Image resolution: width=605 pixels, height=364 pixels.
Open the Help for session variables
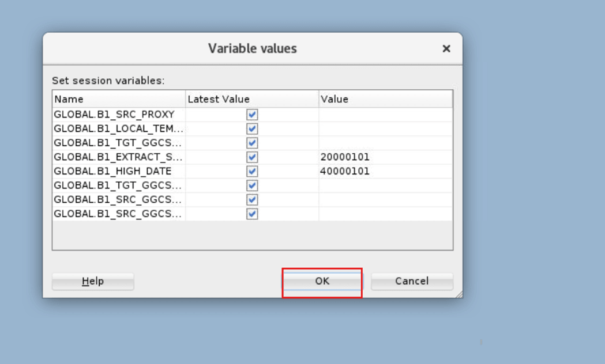92,281
